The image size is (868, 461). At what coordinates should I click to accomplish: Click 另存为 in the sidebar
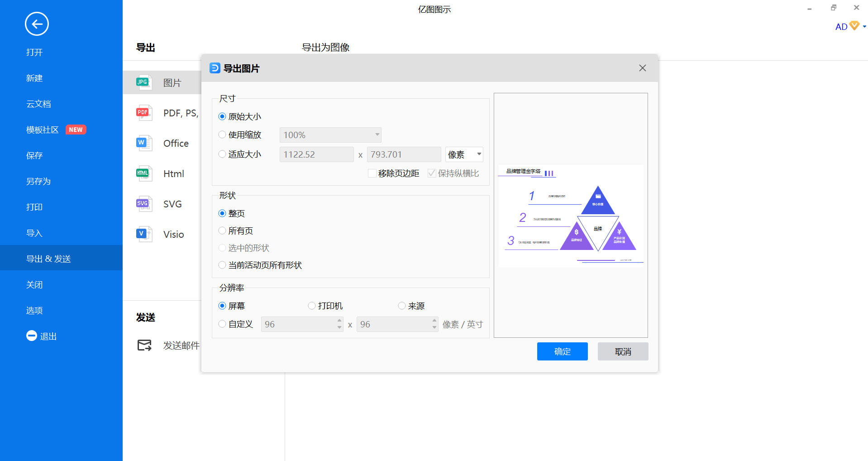tap(38, 181)
